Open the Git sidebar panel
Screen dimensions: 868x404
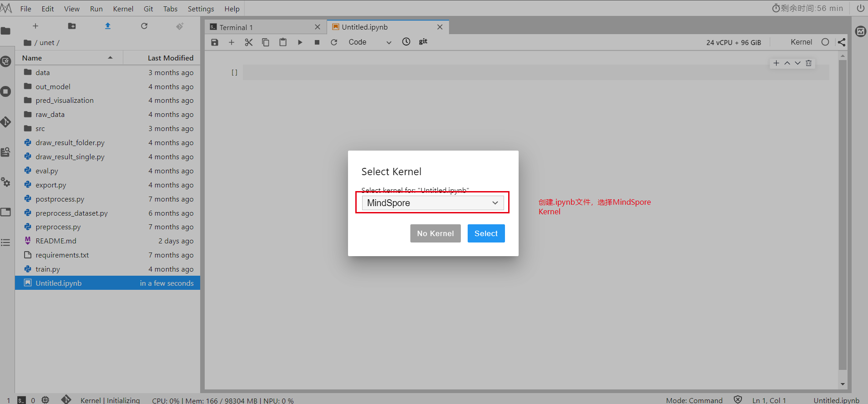[5, 121]
